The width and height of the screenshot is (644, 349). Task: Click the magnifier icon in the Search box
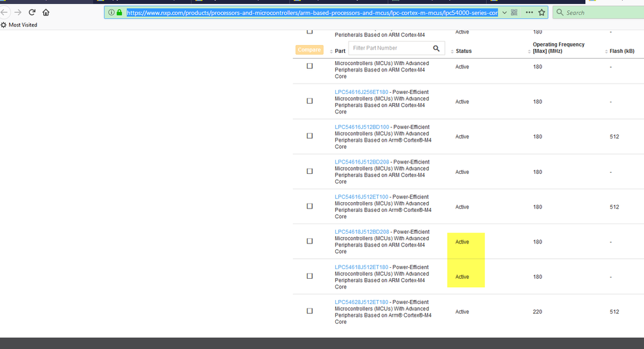[x=560, y=12]
